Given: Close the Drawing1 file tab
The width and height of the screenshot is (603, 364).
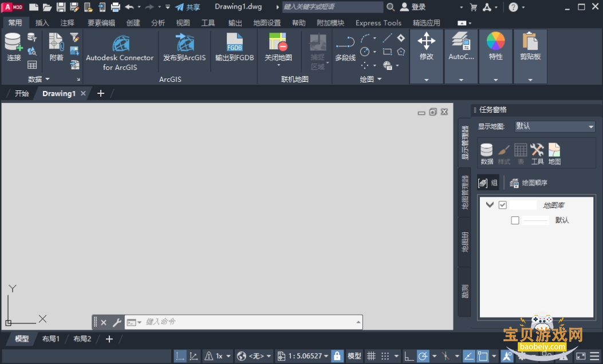Looking at the screenshot, I should [83, 93].
